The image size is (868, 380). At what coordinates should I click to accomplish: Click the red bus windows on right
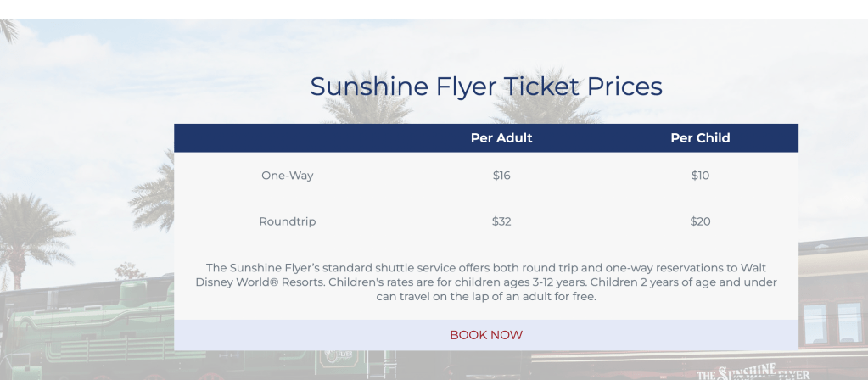pos(833,322)
